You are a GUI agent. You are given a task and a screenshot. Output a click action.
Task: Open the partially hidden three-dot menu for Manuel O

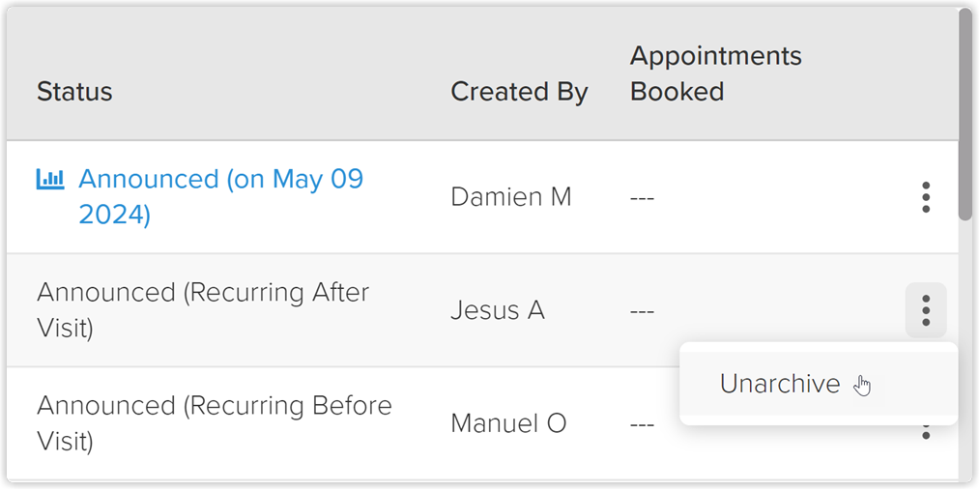(926, 432)
